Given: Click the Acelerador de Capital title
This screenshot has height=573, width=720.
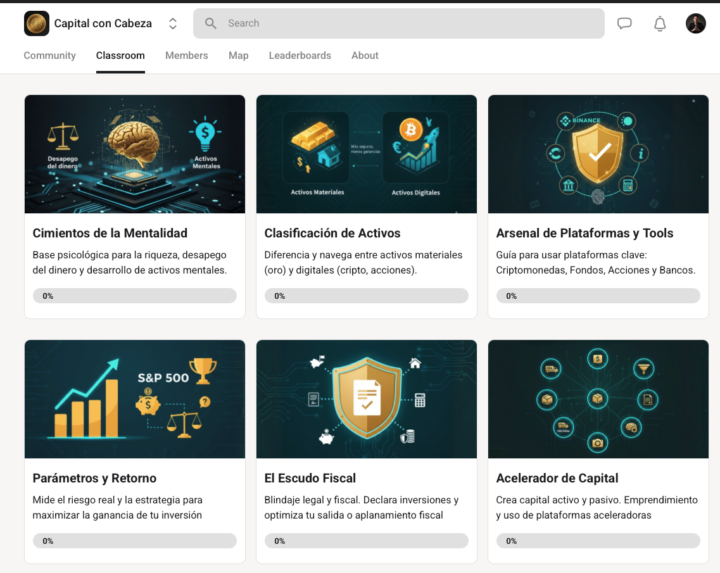Looking at the screenshot, I should (x=557, y=478).
